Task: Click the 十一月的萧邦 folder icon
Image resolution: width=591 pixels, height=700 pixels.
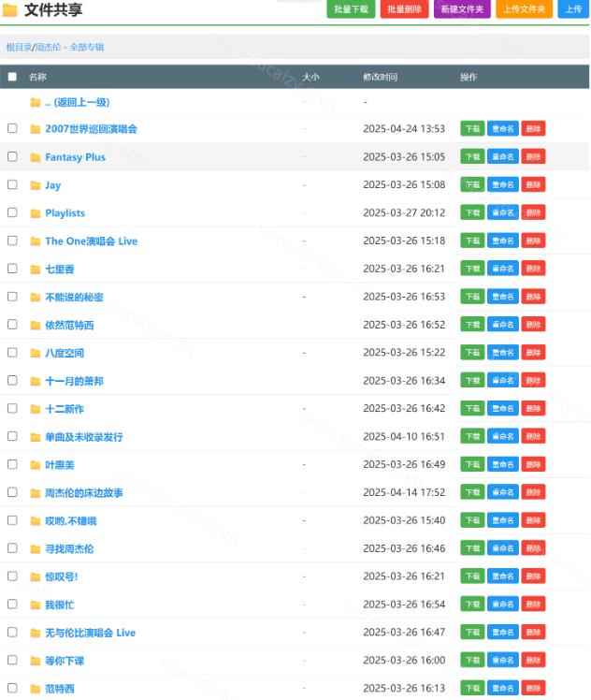Action: (x=36, y=381)
